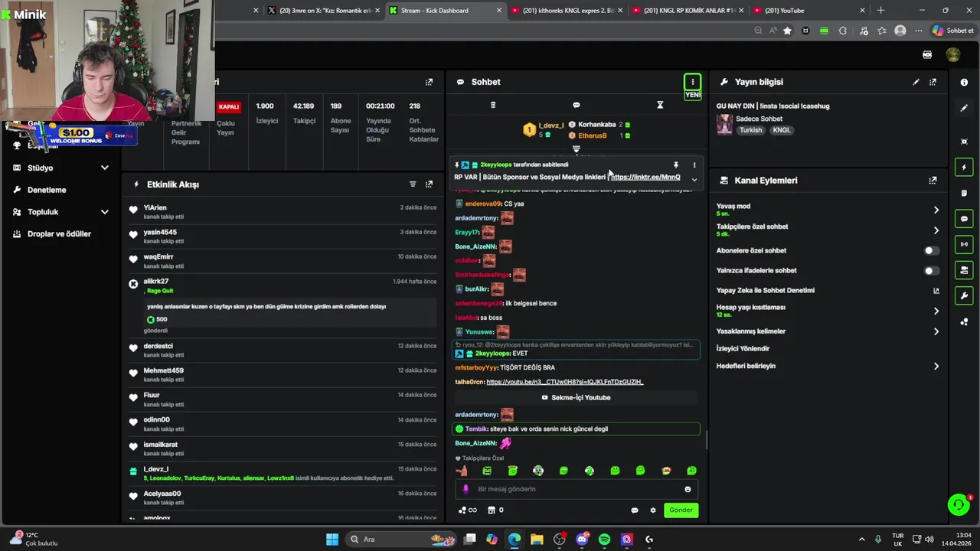The image size is (980, 551).
Task: Open the pinned message three-dot options
Action: click(694, 165)
